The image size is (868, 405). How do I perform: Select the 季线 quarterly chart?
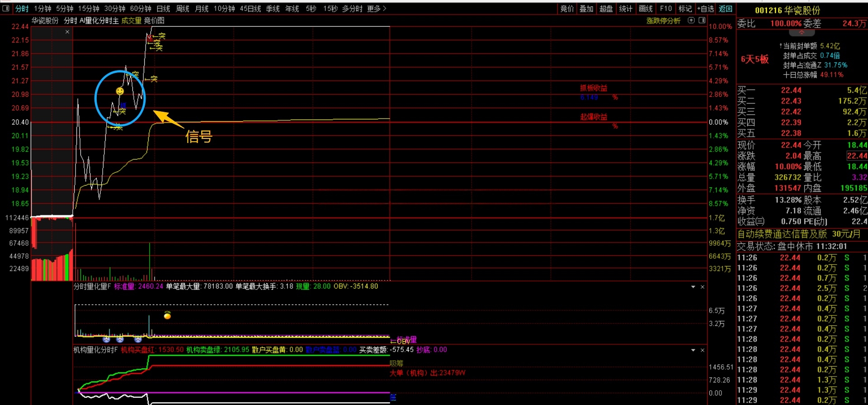pos(273,9)
